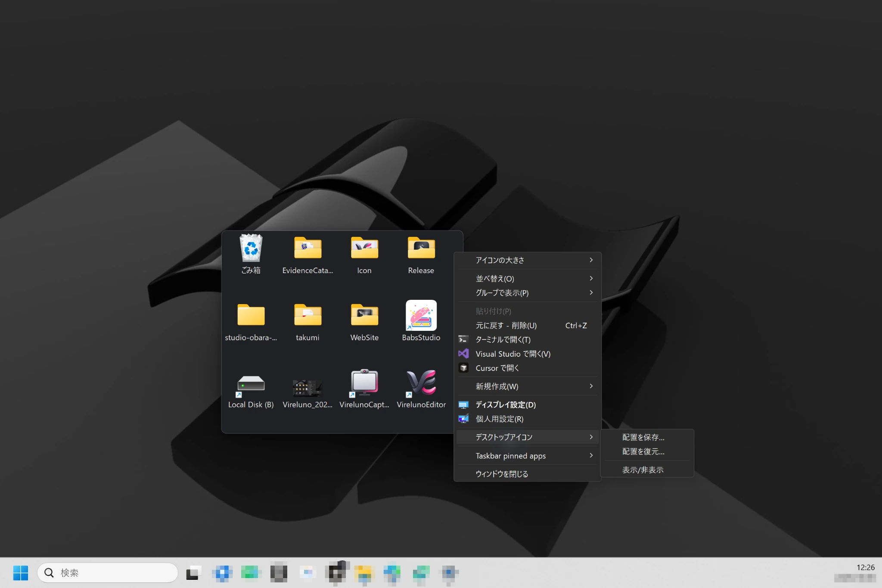Launch the BabsStudio shortcut

coord(421,321)
